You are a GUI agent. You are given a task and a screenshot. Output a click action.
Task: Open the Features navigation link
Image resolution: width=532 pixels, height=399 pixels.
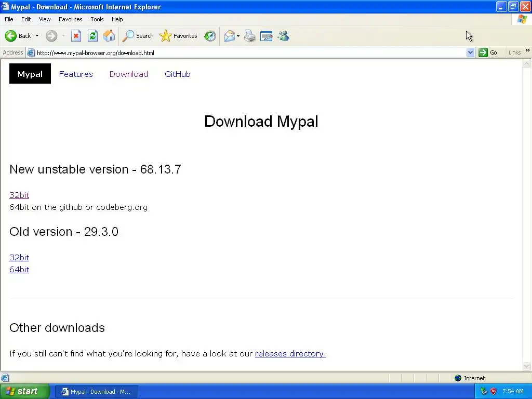pyautogui.click(x=76, y=74)
